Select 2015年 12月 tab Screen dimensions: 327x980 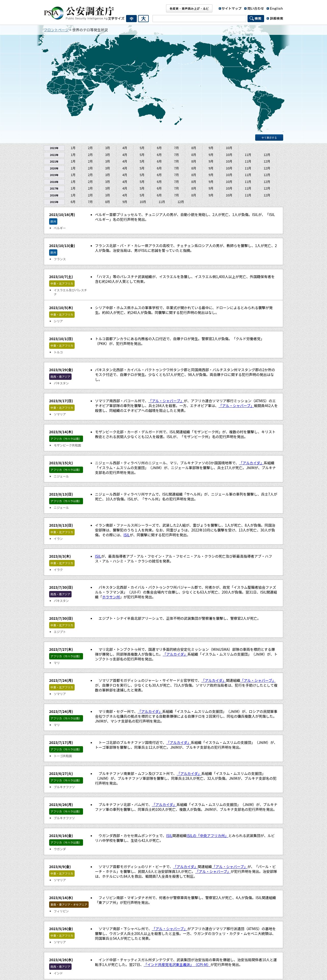click(x=181, y=202)
